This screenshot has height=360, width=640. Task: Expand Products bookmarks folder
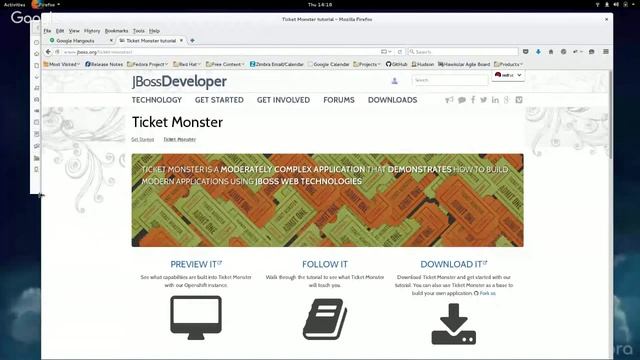508,64
